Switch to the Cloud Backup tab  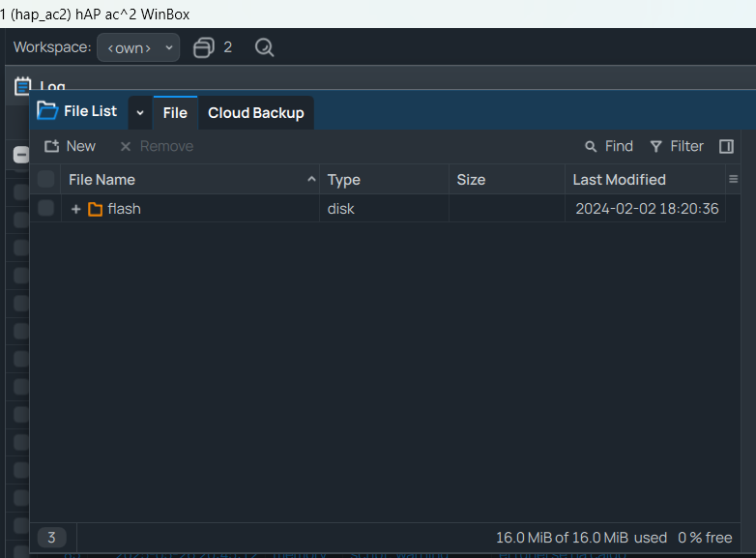[256, 113]
